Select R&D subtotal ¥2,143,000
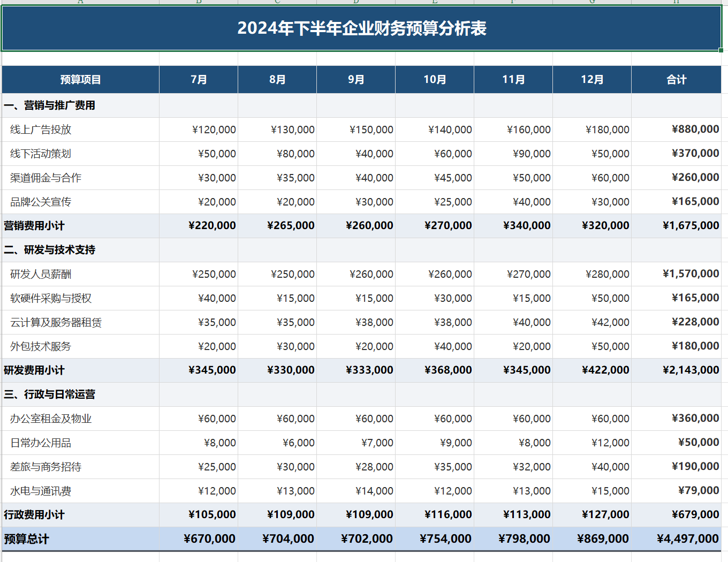The width and height of the screenshot is (728, 562). (676, 370)
